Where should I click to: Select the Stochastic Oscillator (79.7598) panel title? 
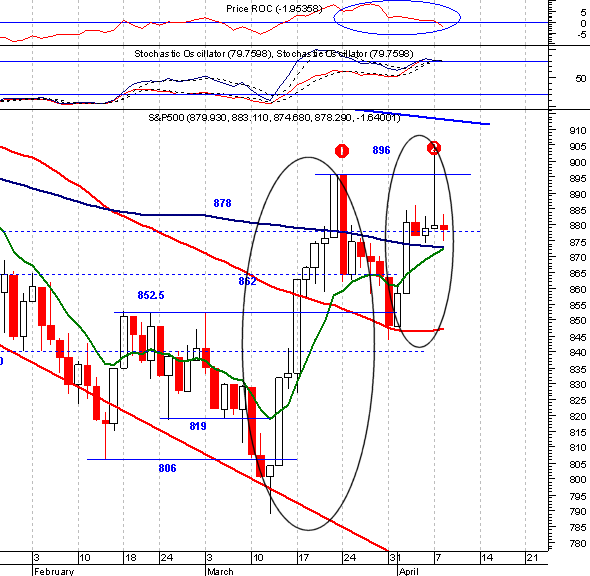[274, 54]
